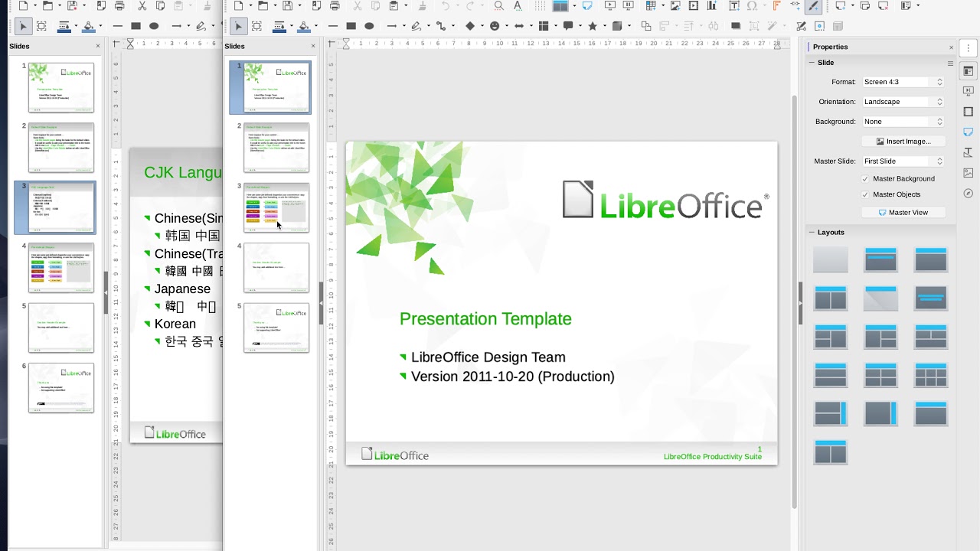Open Master Slide dropdown showing First Slide
The image size is (980, 551).
903,161
